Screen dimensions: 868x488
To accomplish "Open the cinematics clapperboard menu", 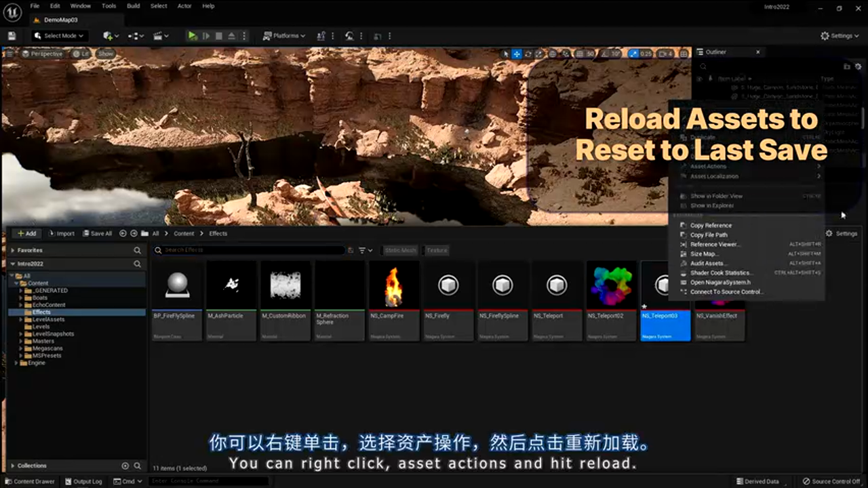I will point(161,36).
